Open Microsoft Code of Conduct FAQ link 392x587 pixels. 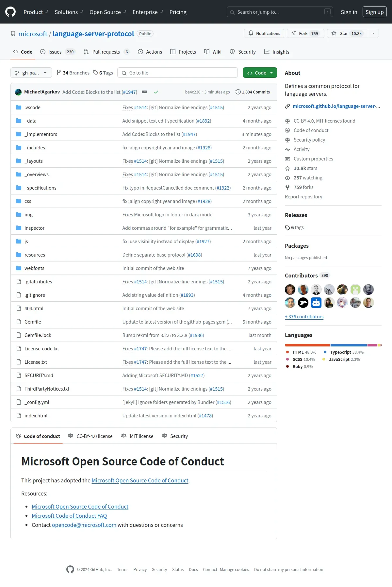tap(69, 516)
